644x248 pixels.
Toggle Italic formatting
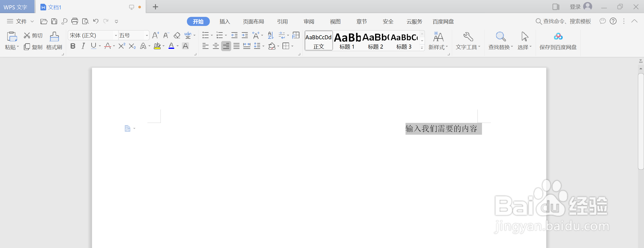pyautogui.click(x=83, y=46)
